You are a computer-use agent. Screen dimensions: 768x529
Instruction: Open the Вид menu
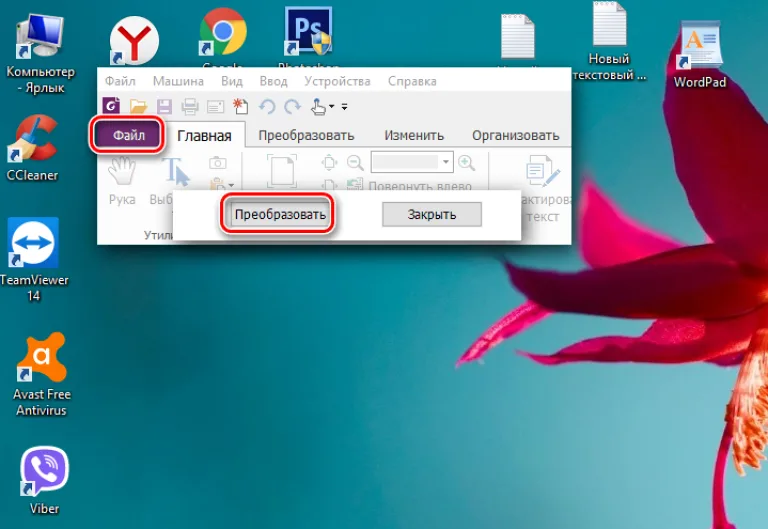point(232,81)
